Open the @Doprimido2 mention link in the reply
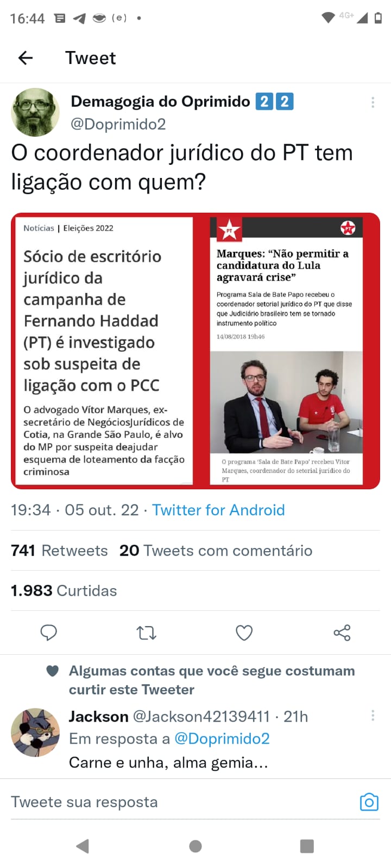The image size is (391, 868). point(222,739)
